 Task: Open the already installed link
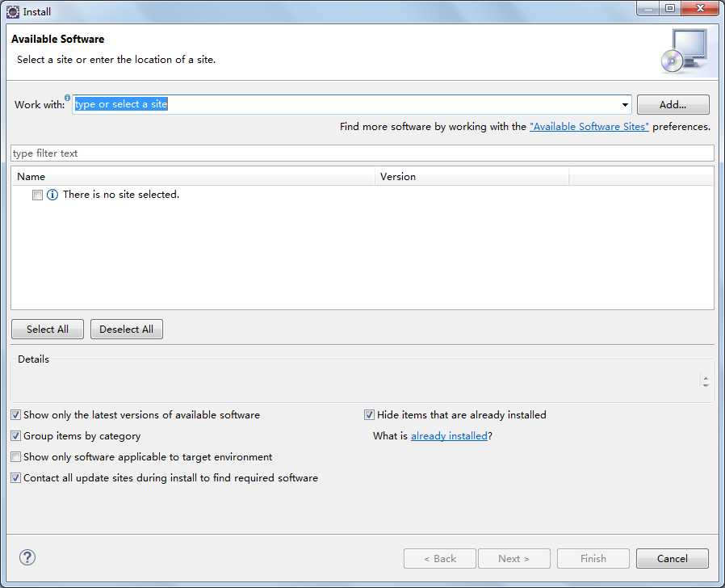pos(449,436)
